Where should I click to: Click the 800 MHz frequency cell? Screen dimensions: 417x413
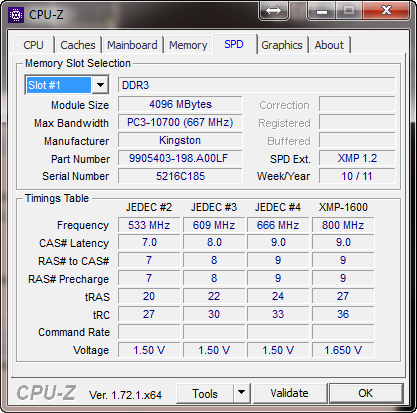click(343, 225)
